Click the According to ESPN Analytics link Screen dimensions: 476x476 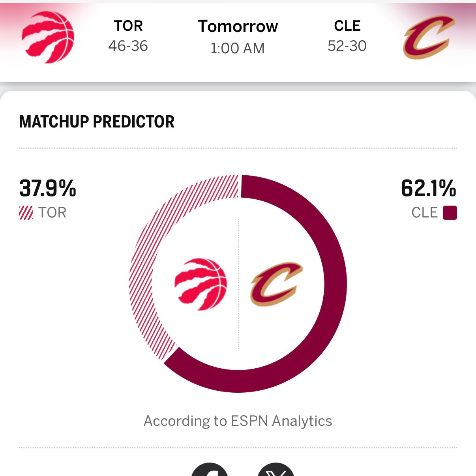tap(238, 421)
